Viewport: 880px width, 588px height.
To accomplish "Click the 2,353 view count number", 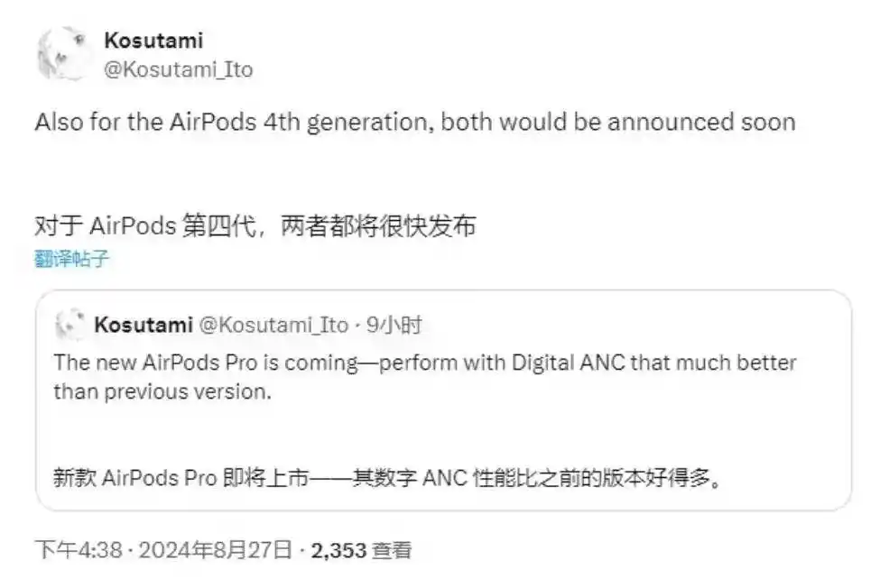I will coord(338,549).
